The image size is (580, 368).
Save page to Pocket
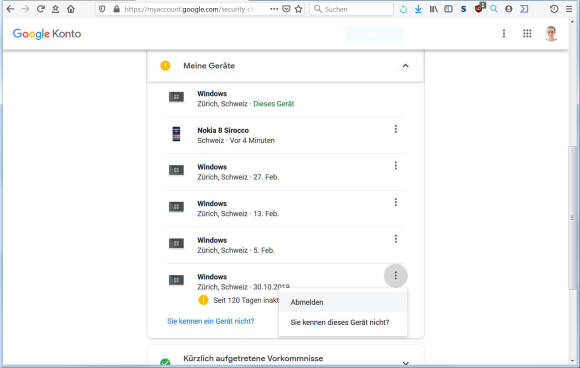tap(286, 9)
